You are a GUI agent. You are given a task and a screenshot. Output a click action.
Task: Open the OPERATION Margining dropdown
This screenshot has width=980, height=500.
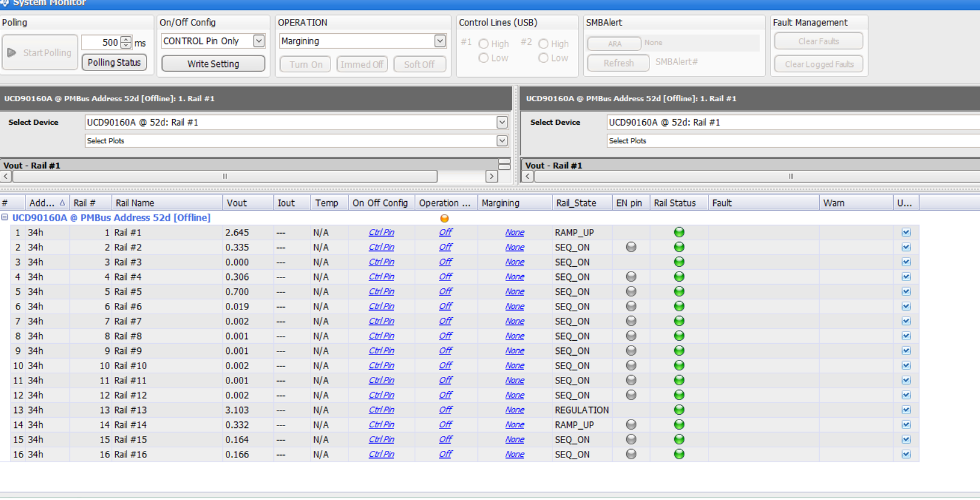pyautogui.click(x=439, y=41)
